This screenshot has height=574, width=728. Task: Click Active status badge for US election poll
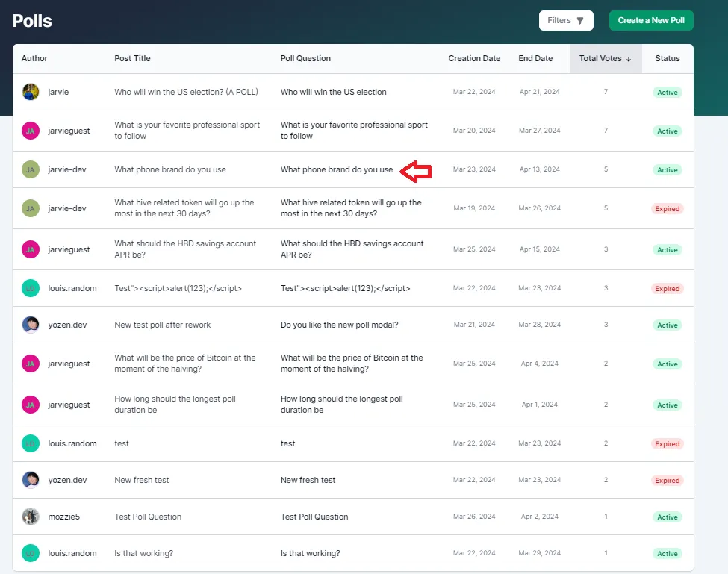tap(668, 93)
